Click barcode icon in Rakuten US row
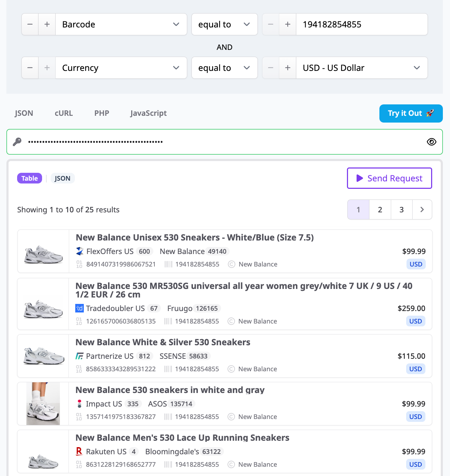Image resolution: width=450 pixels, height=476 pixels. (168, 464)
